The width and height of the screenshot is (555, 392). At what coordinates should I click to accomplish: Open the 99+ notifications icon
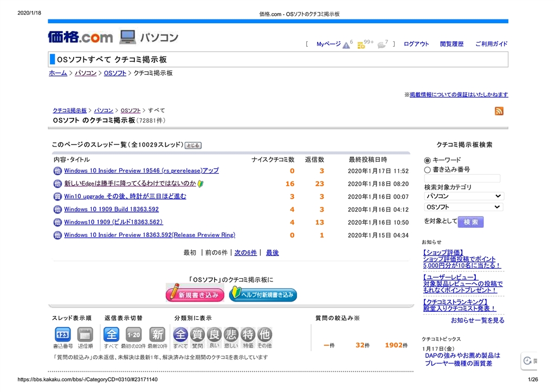[360, 45]
